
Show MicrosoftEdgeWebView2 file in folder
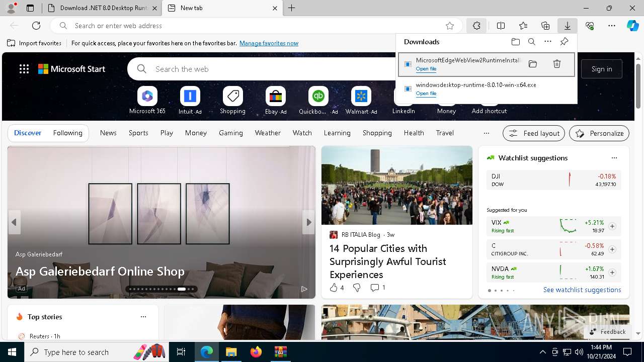click(533, 64)
